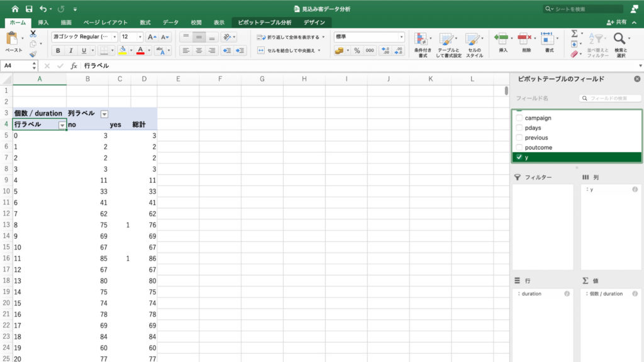Uncheck the y field checkbox
644x362 pixels.
pos(518,157)
